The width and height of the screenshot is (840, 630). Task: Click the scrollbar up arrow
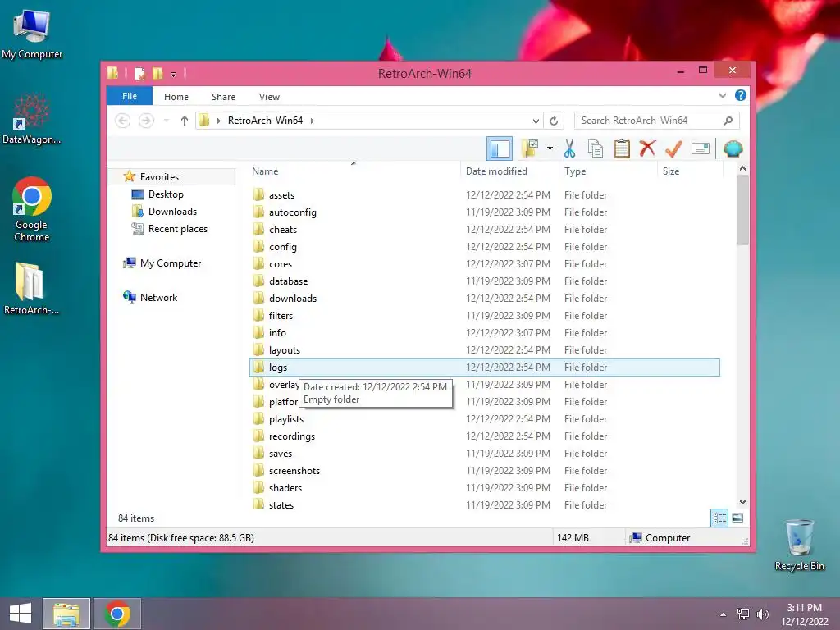pos(742,168)
